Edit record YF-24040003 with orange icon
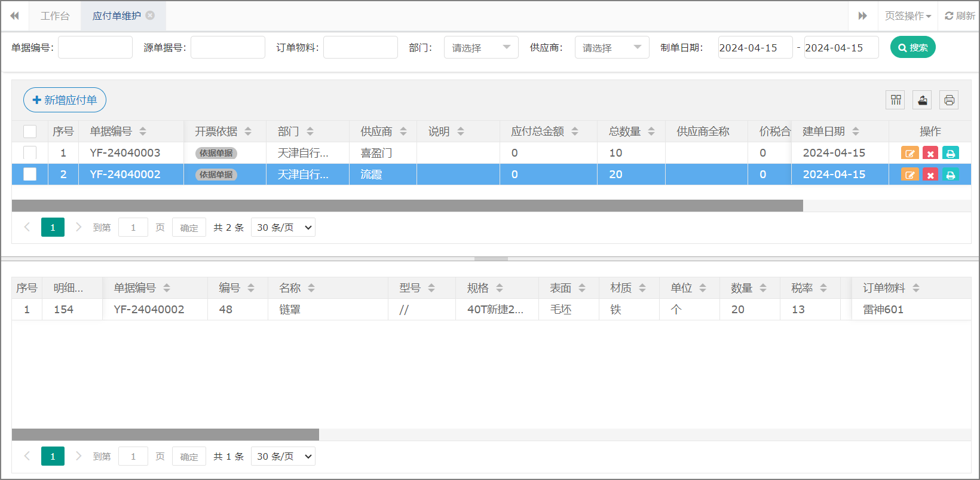 pos(909,153)
